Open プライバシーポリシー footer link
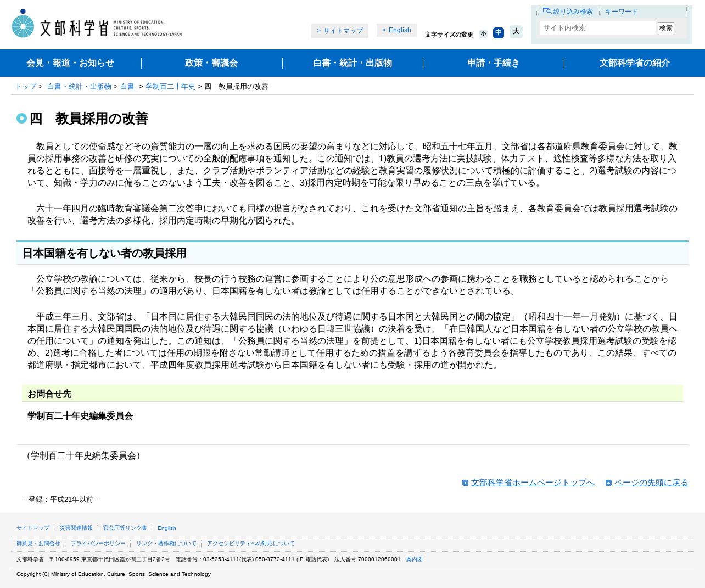 (x=98, y=544)
